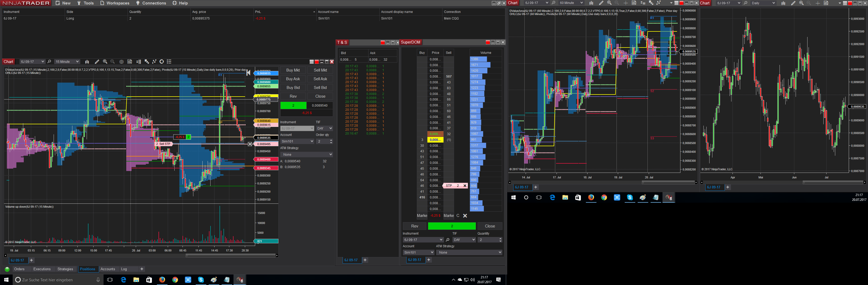Open drawing tools pencil in 15 Minute chart
Image resolution: width=868 pixels, height=285 pixels.
[x=97, y=61]
